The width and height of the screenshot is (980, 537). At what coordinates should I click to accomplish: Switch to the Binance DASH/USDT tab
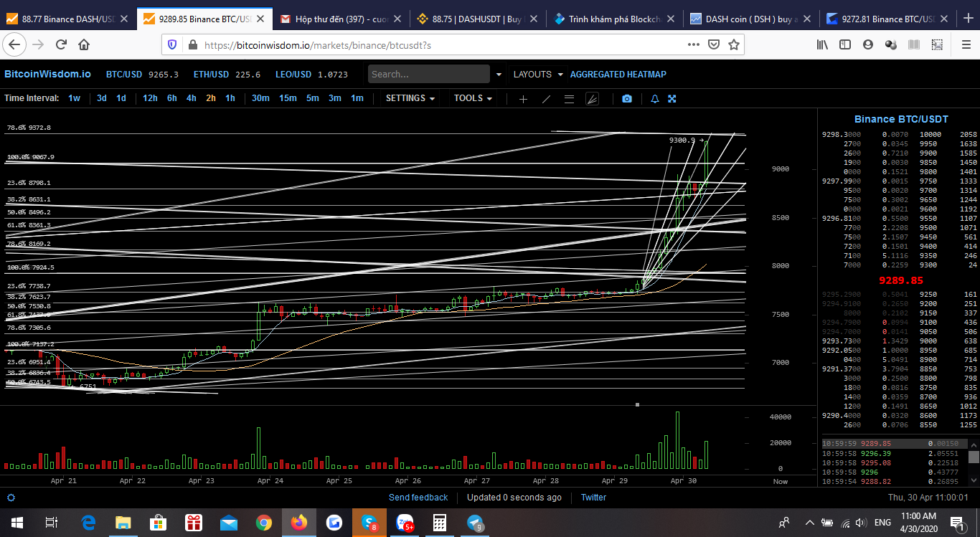[67, 19]
